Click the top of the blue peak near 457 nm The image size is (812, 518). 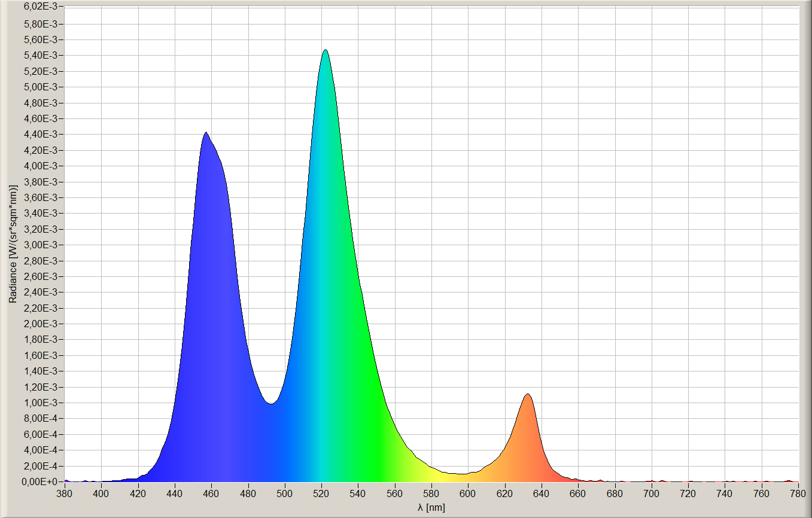(206, 133)
